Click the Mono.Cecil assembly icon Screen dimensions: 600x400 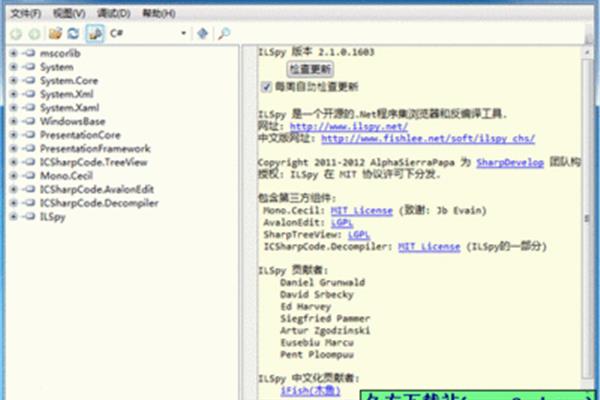coord(29,176)
